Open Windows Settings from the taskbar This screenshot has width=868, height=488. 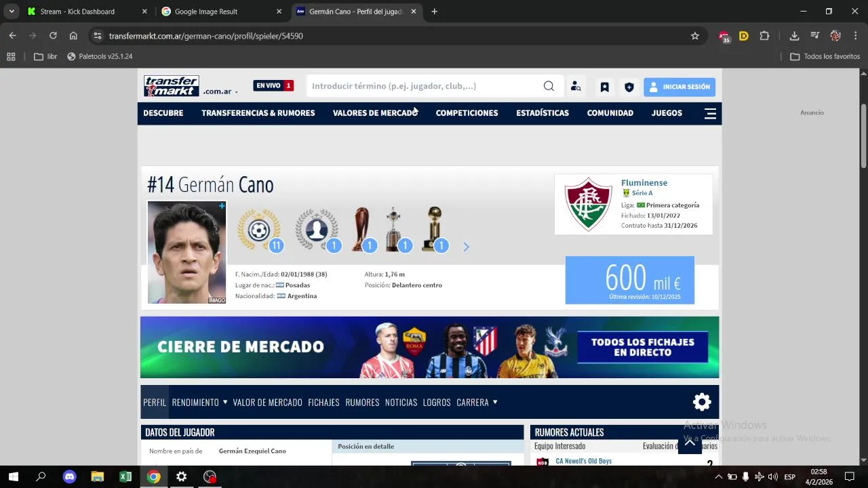click(x=181, y=476)
